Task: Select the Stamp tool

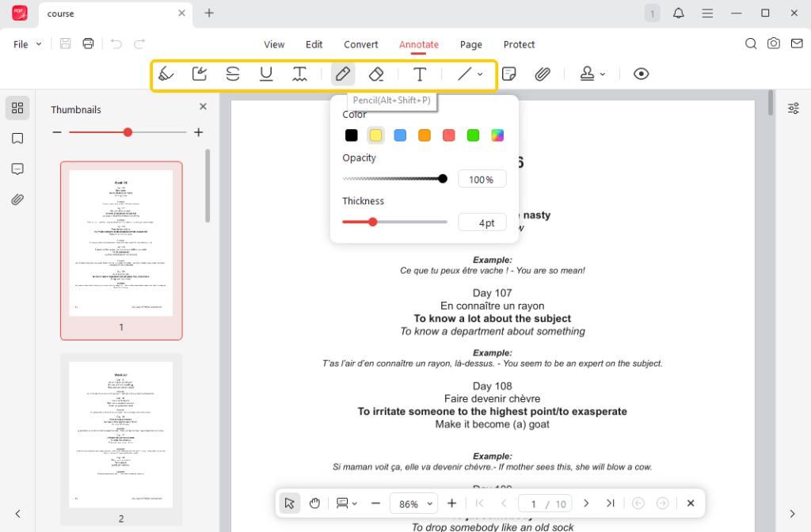Action: coord(587,74)
